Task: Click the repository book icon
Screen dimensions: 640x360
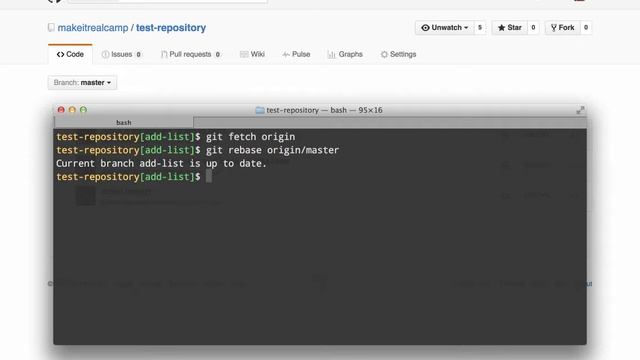Action: click(51, 28)
